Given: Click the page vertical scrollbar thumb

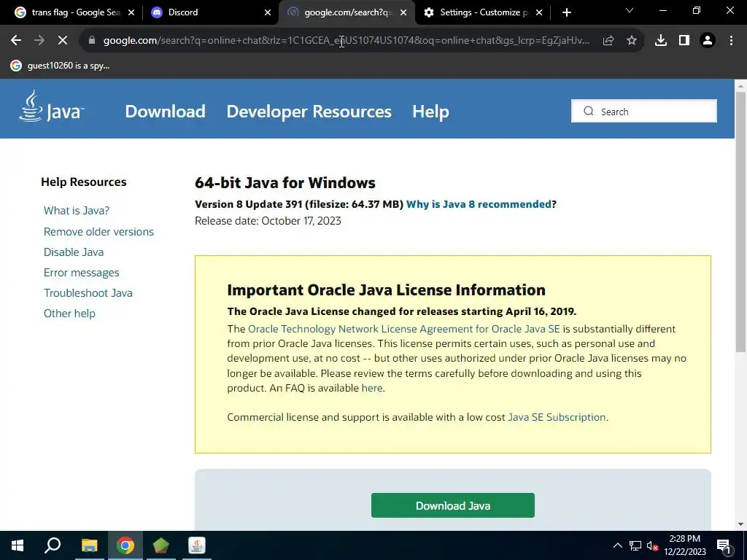Looking at the screenshot, I should [740, 222].
